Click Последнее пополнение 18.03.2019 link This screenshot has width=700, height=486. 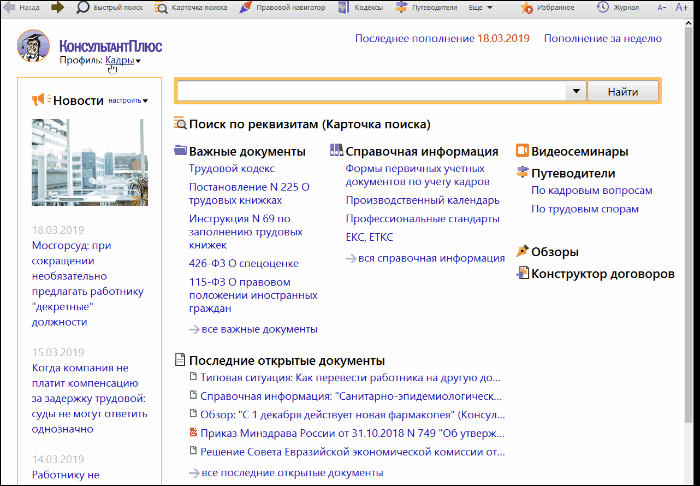[442, 38]
